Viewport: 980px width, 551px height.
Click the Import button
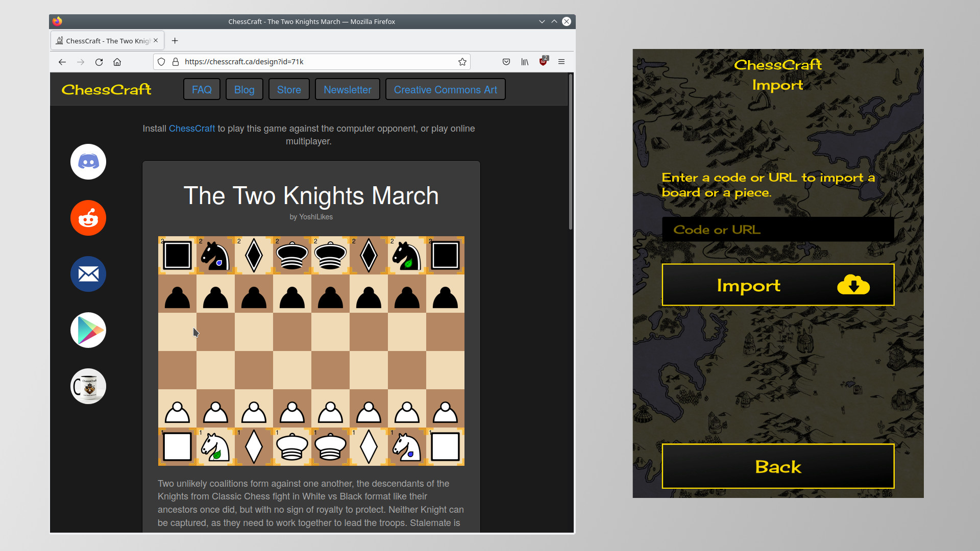777,285
